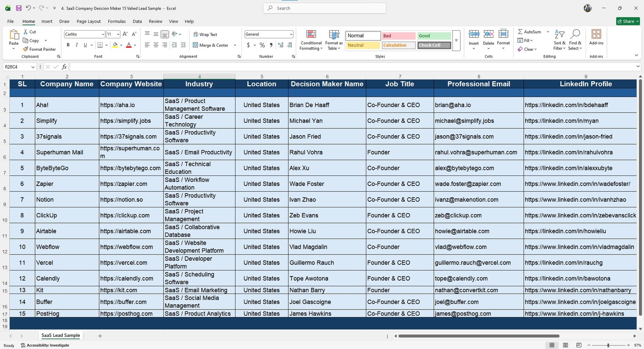Screen dimensions: 644x349
Task: Click the Decrease Font Size icon
Action: tap(134, 34)
